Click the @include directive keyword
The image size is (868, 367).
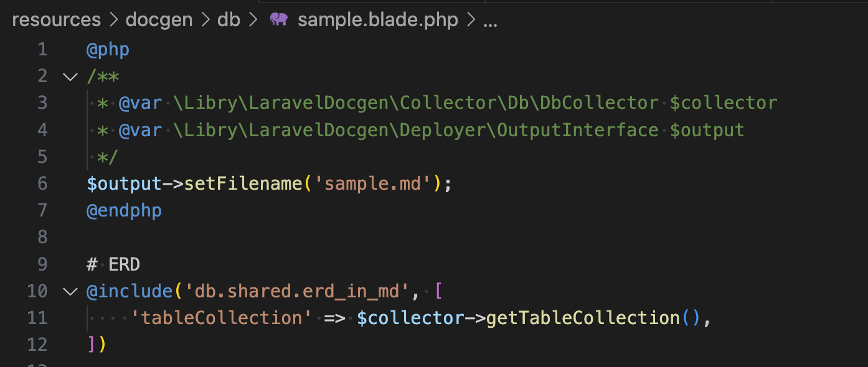130,291
